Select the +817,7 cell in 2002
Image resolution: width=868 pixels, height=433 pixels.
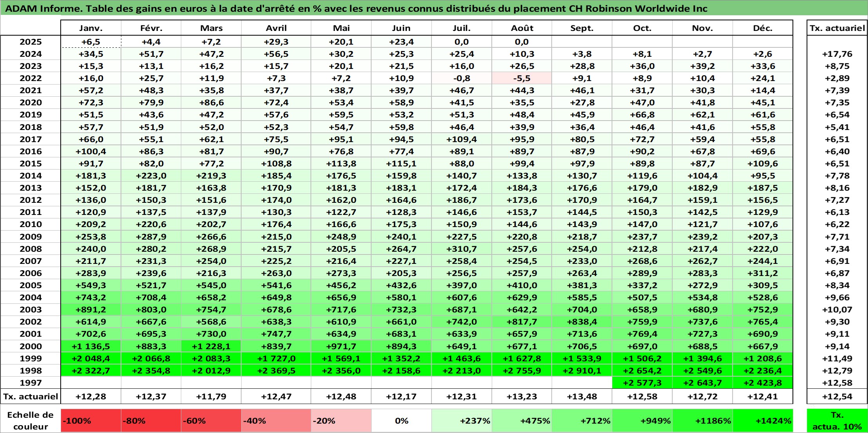[522, 322]
